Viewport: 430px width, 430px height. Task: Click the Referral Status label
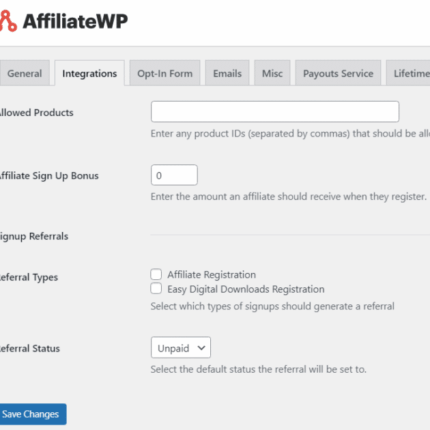(30, 349)
